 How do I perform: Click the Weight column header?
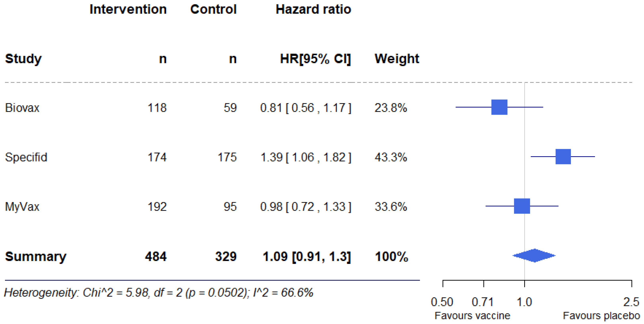397,59
